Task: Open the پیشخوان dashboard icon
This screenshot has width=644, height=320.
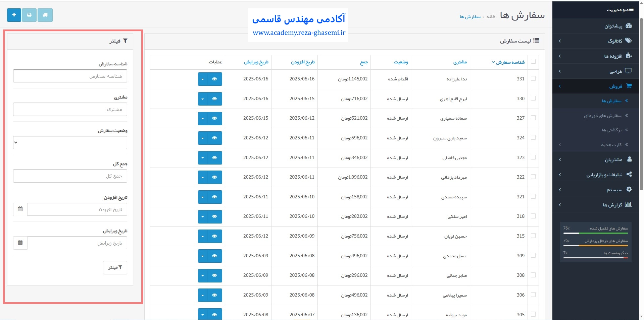Action: click(629, 26)
